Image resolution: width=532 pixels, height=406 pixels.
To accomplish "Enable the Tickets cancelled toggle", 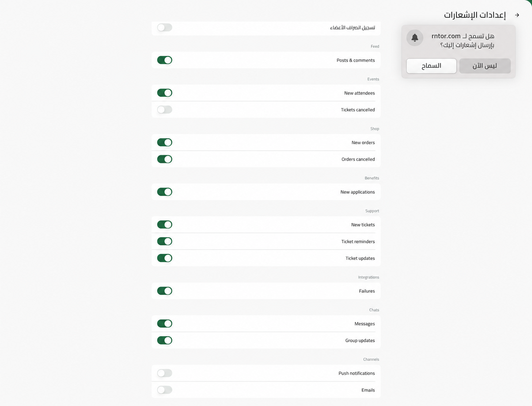I will [165, 110].
